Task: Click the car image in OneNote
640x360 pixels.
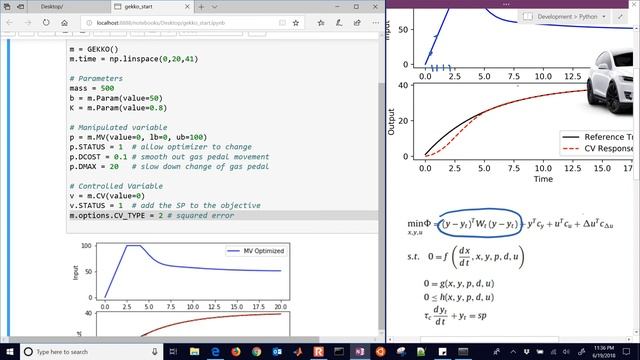Action: [610, 82]
